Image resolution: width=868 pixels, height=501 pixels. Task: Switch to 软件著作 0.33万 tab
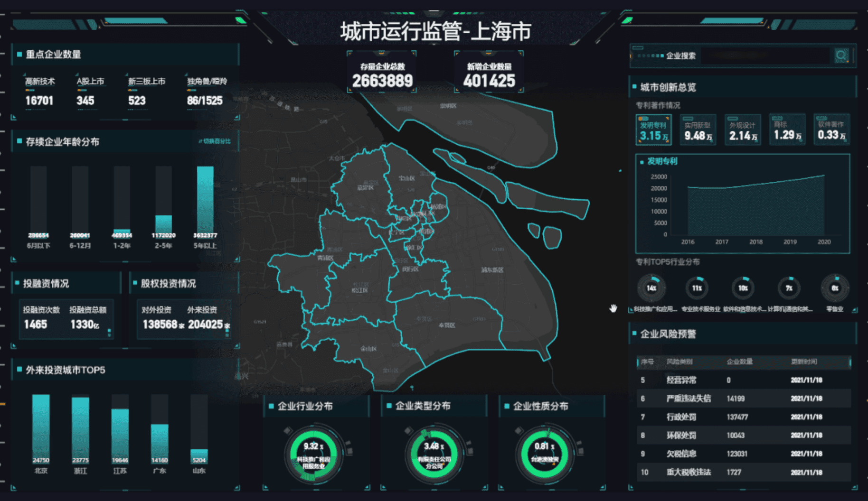832,130
